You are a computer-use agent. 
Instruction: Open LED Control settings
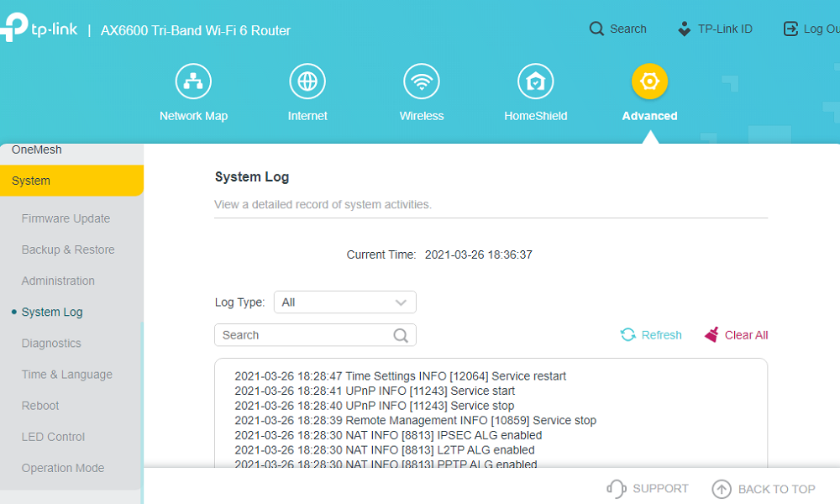53,437
